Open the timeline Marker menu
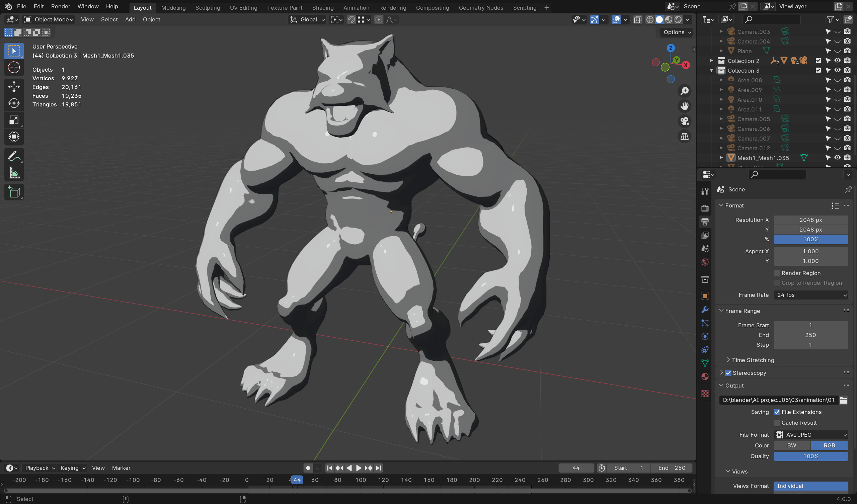857x504 pixels. 121,468
